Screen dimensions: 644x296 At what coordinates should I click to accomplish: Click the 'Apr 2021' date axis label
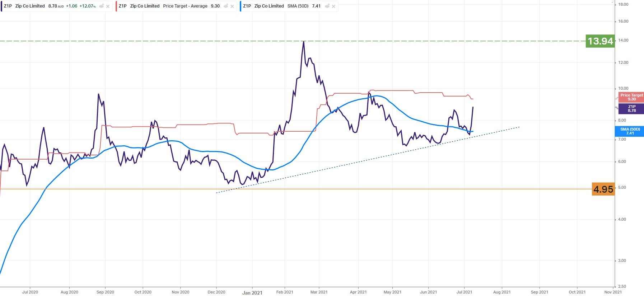[358, 292]
